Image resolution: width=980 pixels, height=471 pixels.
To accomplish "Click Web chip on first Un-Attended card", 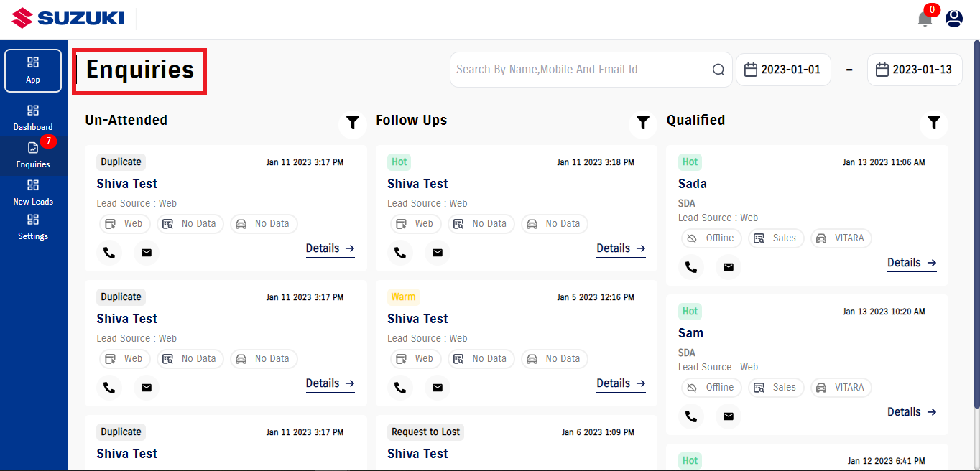I will (x=125, y=224).
